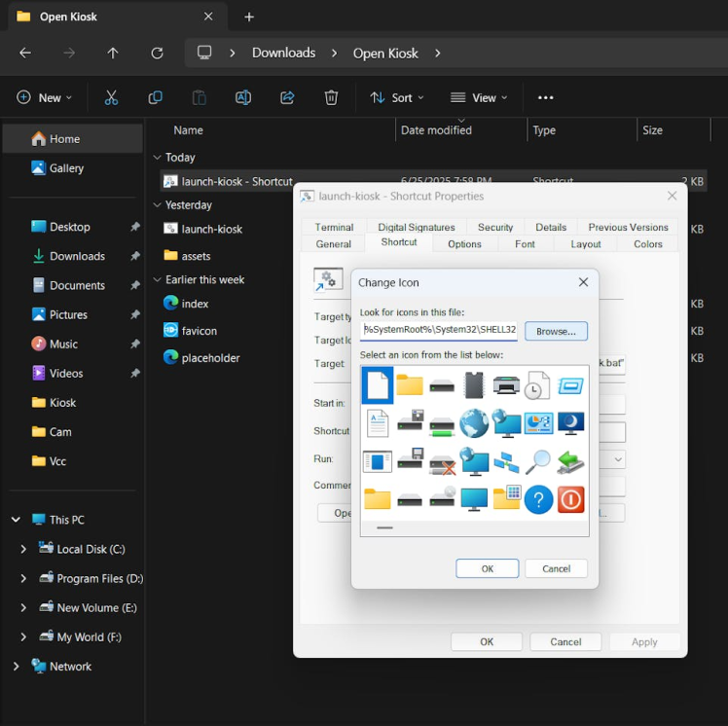This screenshot has height=726, width=728.
Task: Click the icon list horizontal scrollbar
Action: [x=384, y=528]
